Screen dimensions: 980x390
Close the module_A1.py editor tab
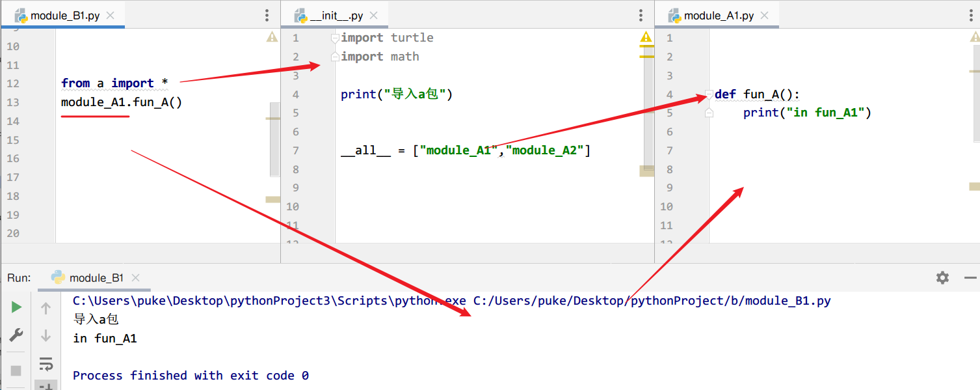point(764,16)
